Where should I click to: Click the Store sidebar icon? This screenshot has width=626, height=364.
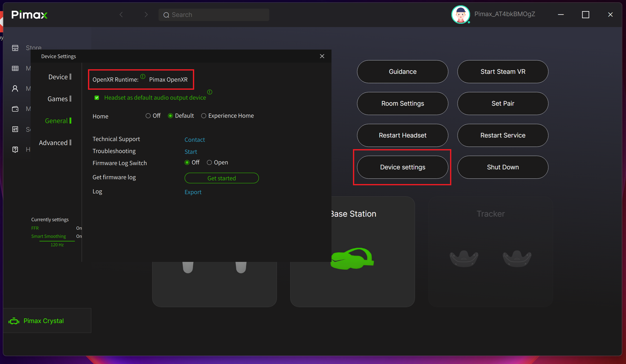click(15, 48)
